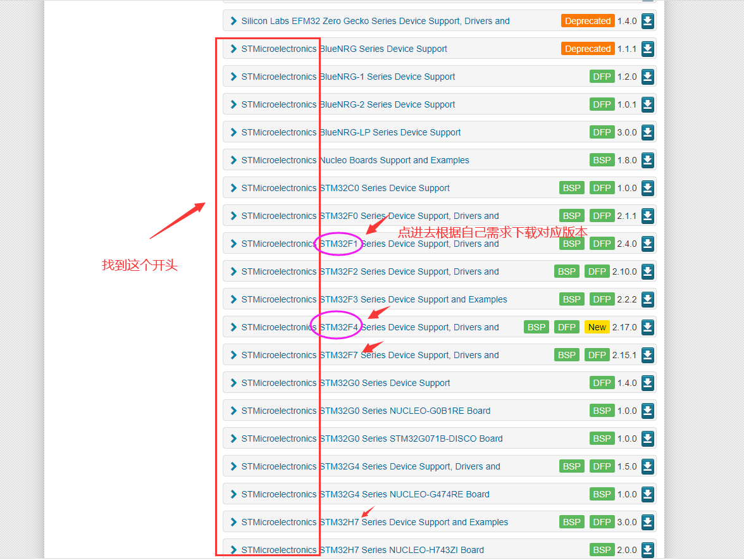Expand the STM32C0 Series row chevron

pos(233,188)
